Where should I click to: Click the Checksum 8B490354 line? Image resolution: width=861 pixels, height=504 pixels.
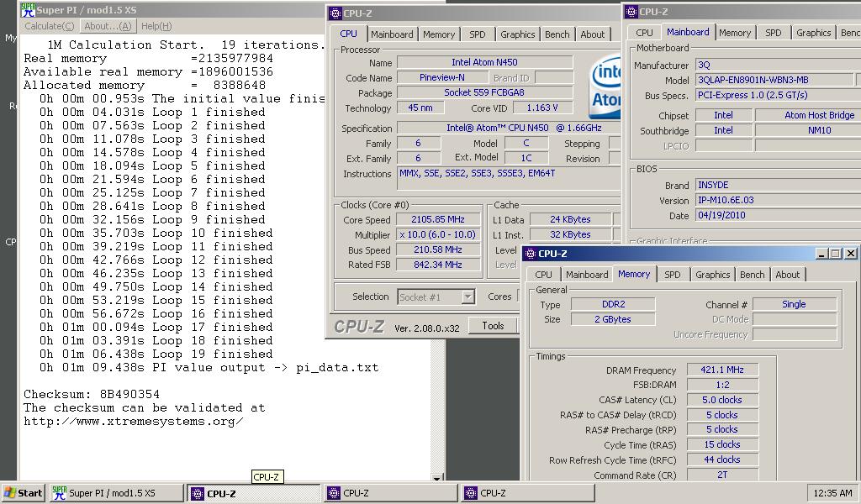(92, 394)
